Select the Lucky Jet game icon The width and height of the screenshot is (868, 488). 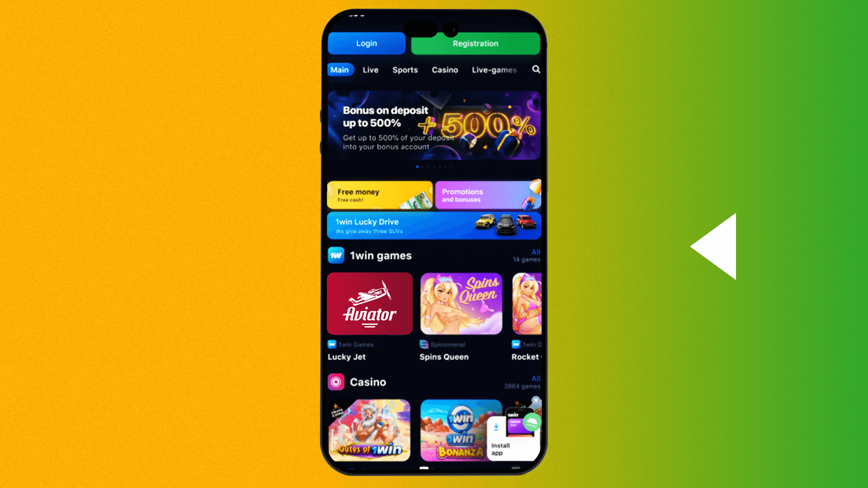point(370,303)
